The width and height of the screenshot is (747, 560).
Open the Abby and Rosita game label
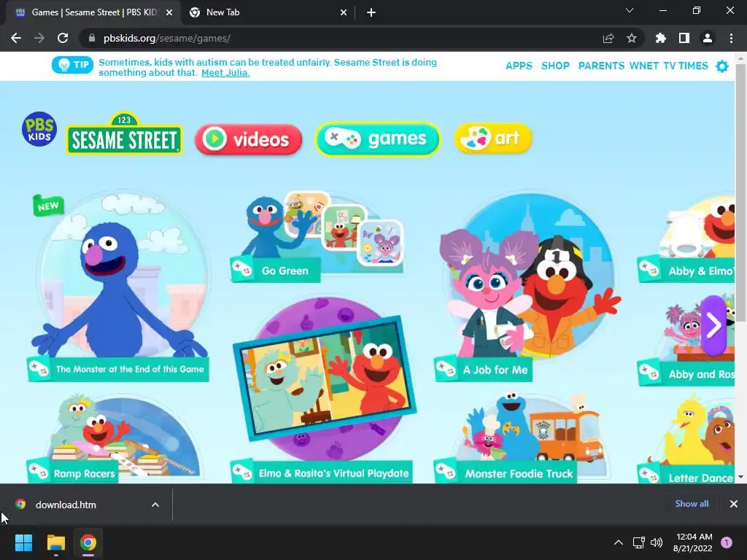pyautogui.click(x=686, y=374)
